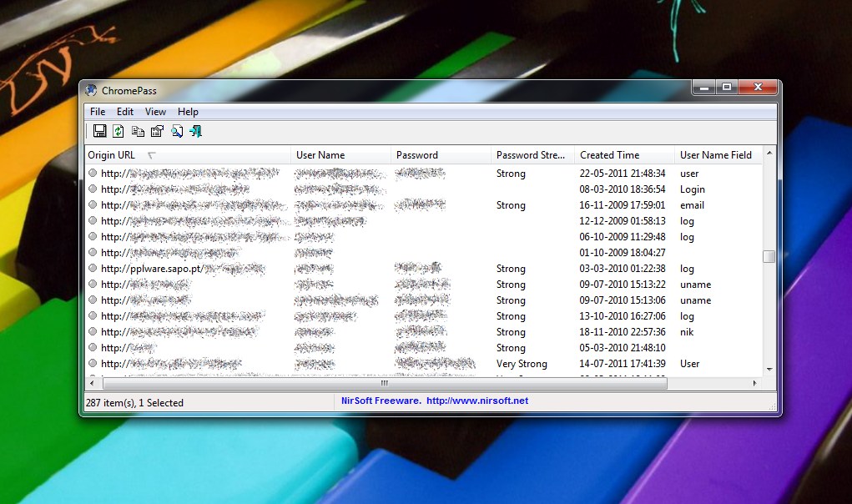Click the row icon of the 18-11-2010 22:57:36 entry
This screenshot has height=504, width=852.
click(93, 331)
